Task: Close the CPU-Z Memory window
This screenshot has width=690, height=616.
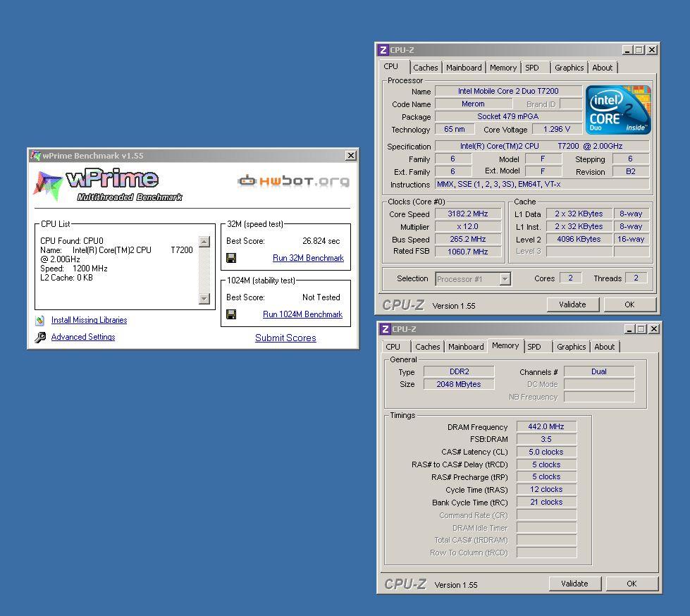Action: pos(654,329)
